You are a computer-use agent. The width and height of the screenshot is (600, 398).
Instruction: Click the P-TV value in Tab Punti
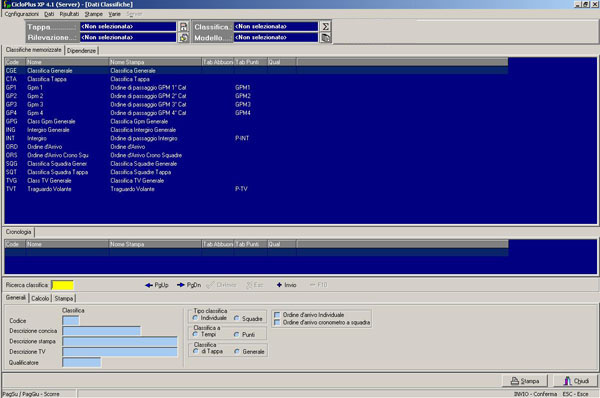[241, 189]
